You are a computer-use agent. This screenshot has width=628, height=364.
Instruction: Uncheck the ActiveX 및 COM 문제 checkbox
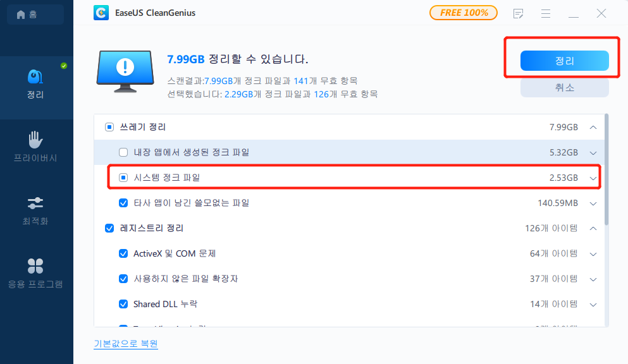coord(123,253)
